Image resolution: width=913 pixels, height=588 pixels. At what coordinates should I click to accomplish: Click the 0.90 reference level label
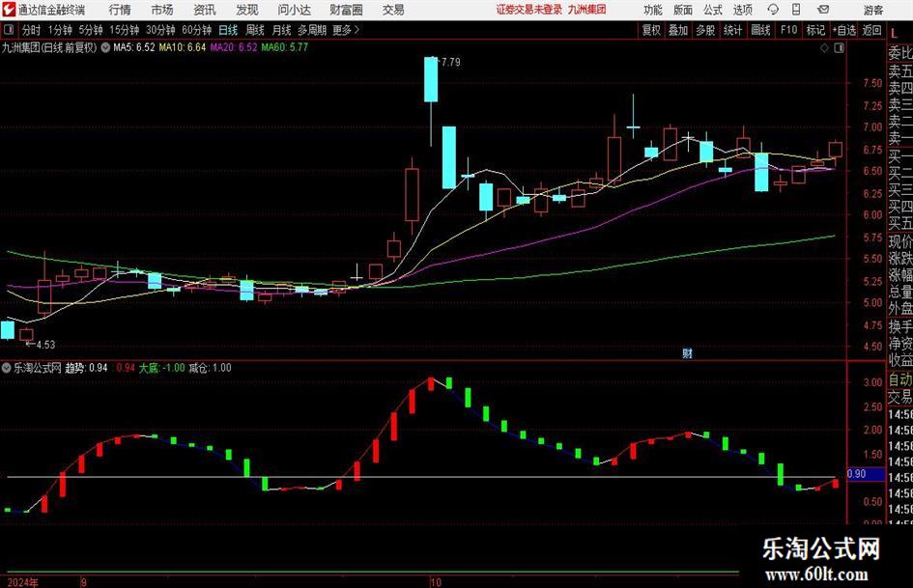point(857,474)
